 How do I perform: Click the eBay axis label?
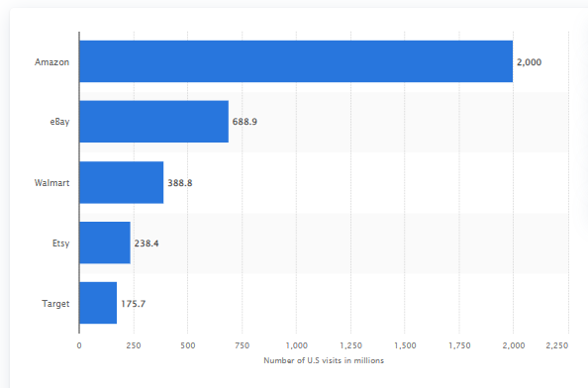tap(59, 122)
